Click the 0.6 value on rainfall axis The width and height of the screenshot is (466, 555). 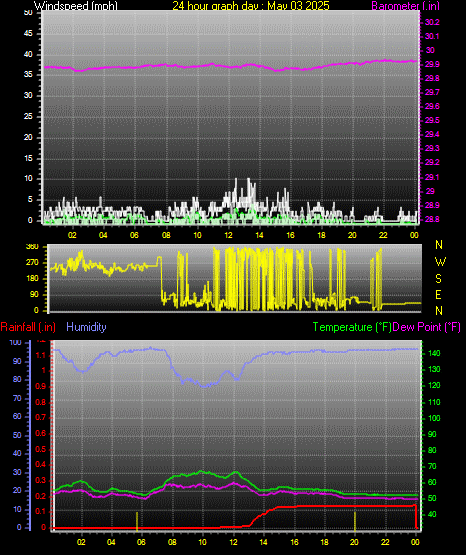tap(41, 433)
